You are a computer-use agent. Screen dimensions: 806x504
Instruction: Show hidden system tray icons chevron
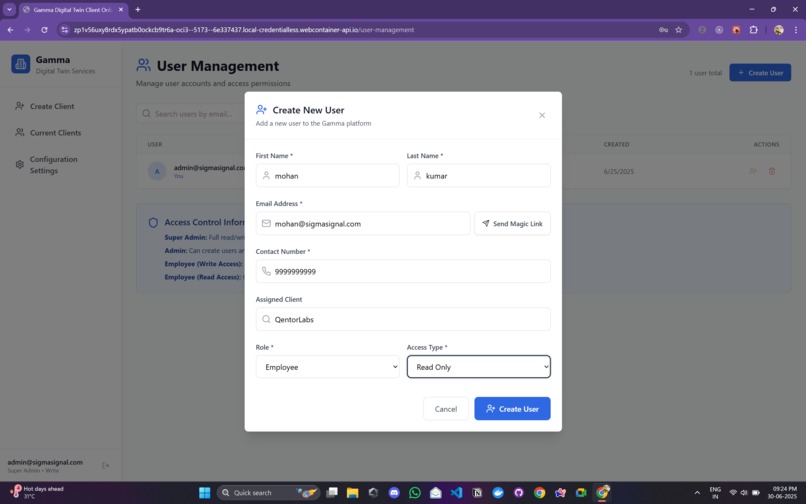point(697,493)
